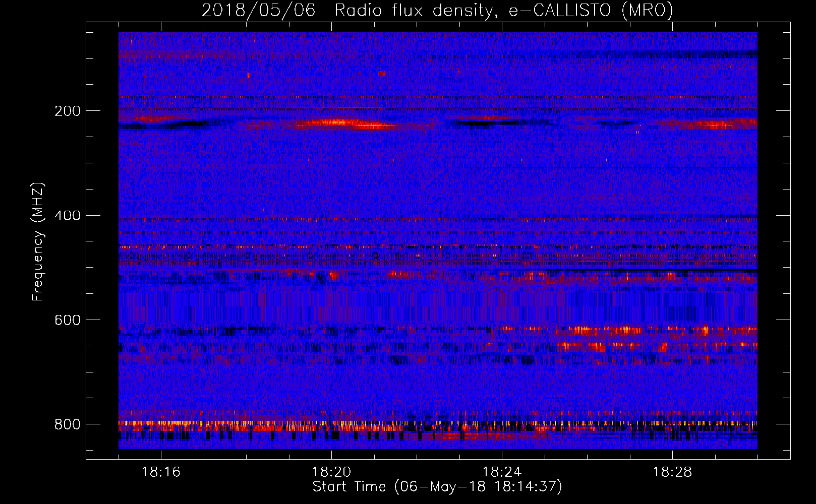816x504 pixels.
Task: Click the 18:16 time tick label
Action: pyautogui.click(x=161, y=472)
